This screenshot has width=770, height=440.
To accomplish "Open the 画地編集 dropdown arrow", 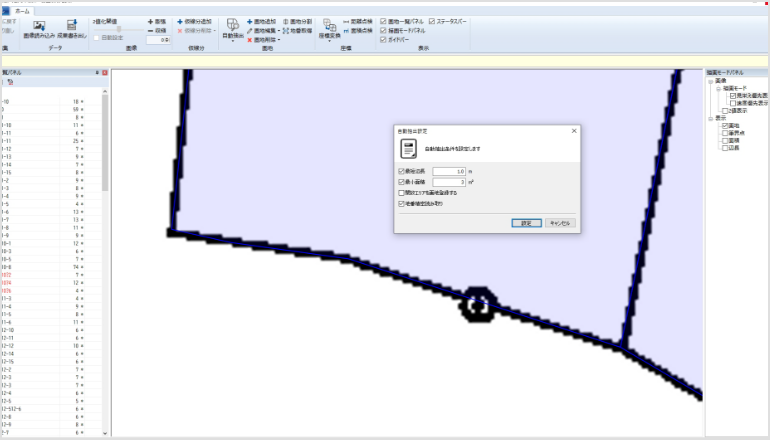I will [279, 31].
